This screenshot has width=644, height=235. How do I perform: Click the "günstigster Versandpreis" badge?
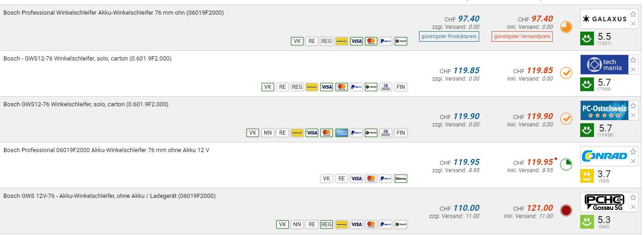coord(522,36)
